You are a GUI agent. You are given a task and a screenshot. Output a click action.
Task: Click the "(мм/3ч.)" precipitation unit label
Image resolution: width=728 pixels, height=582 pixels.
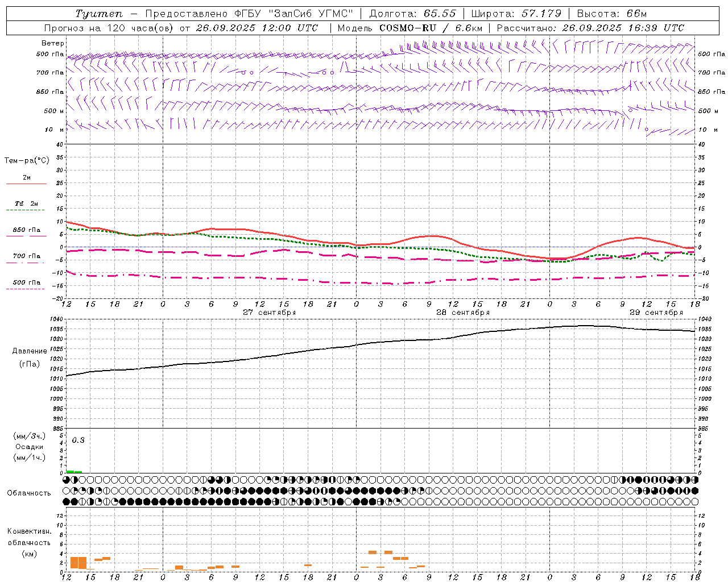click(x=30, y=436)
